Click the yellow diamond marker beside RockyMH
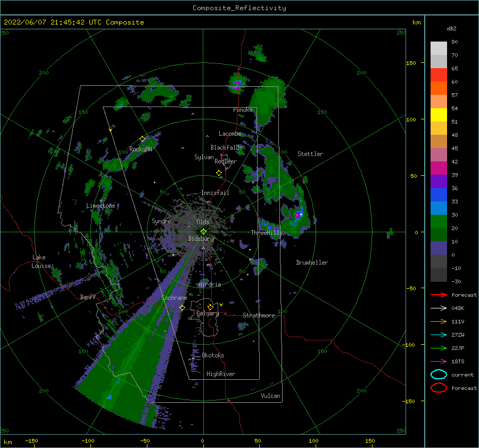This screenshot has width=479, height=448. (x=142, y=139)
